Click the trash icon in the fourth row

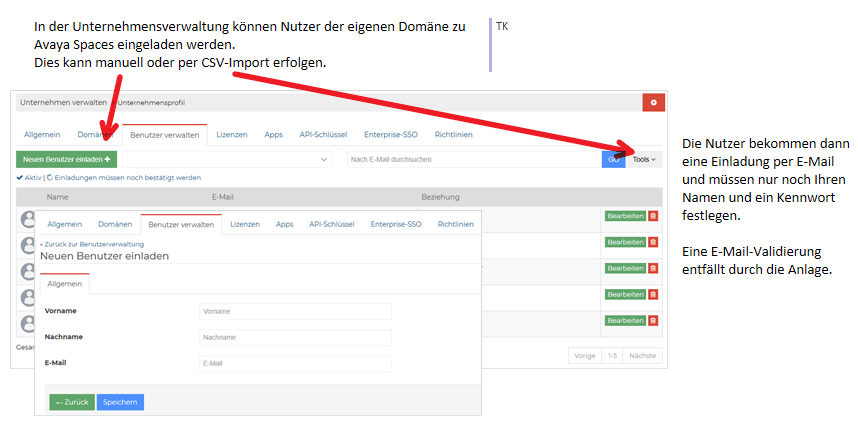tap(653, 294)
